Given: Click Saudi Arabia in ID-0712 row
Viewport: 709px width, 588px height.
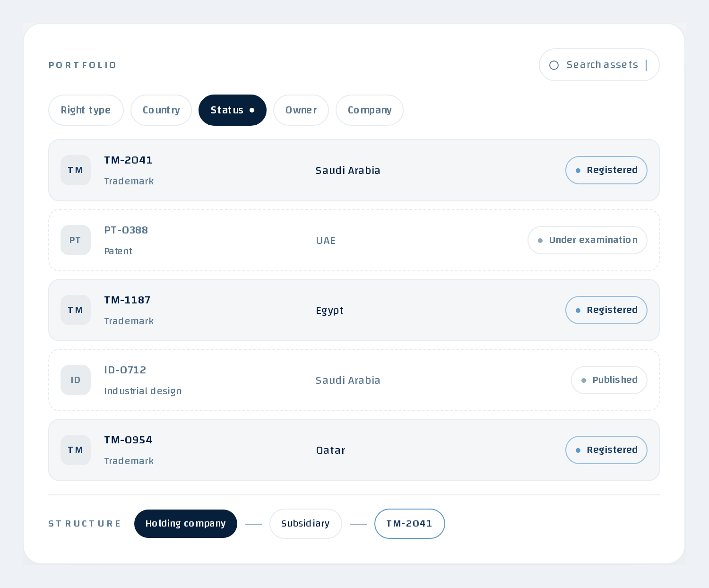Looking at the screenshot, I should 348,380.
